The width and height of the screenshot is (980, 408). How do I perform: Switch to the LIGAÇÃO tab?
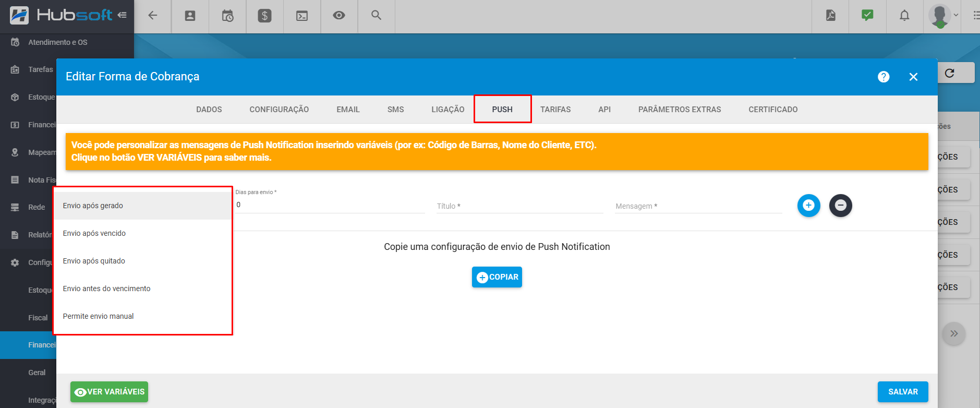tap(448, 110)
